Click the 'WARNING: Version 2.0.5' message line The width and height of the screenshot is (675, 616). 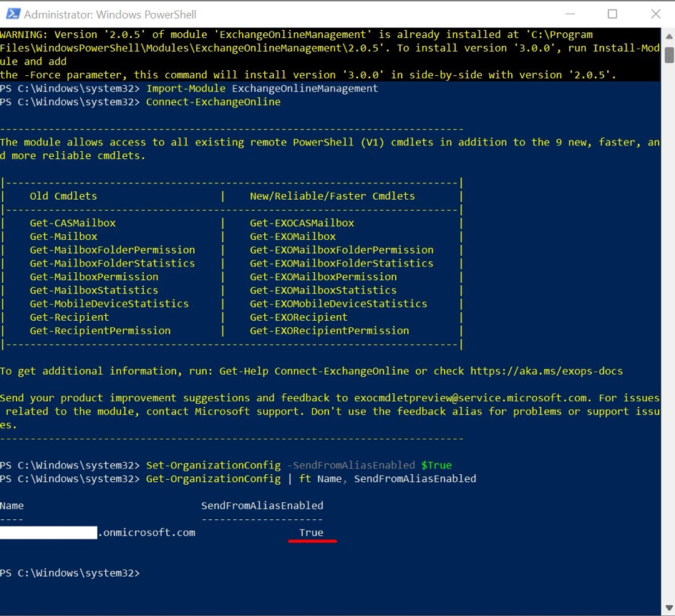pyautogui.click(x=296, y=35)
